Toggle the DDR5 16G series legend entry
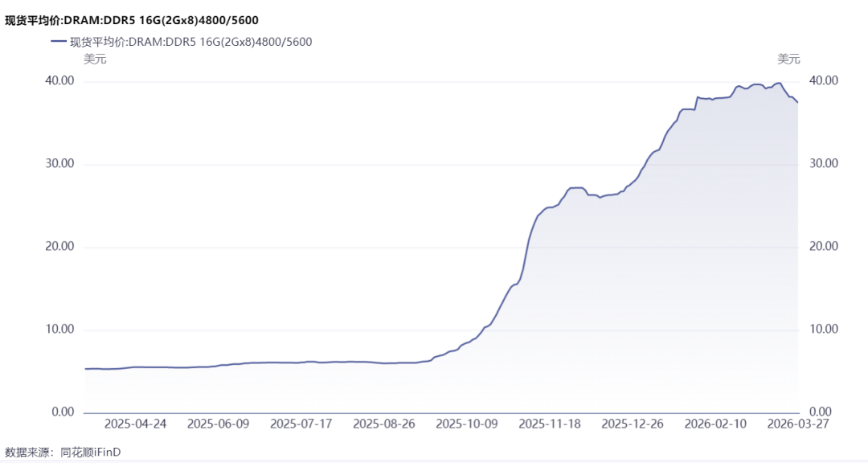The width and height of the screenshot is (868, 463). point(182,42)
